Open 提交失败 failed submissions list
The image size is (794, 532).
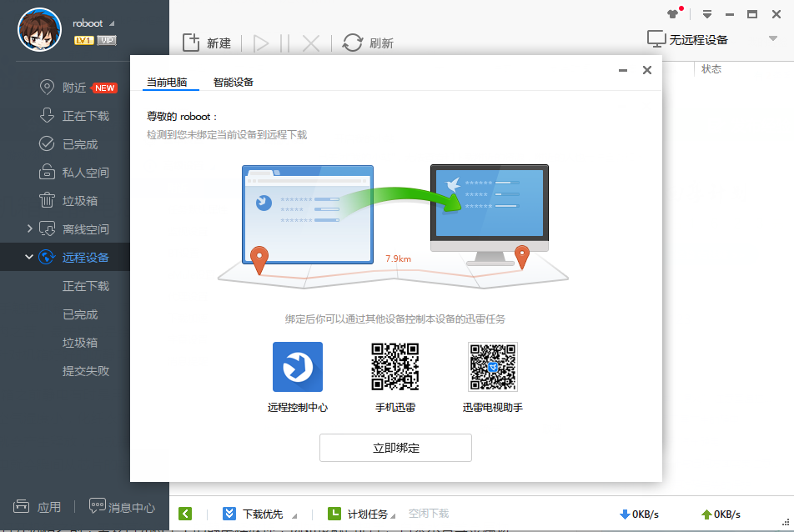(x=86, y=371)
